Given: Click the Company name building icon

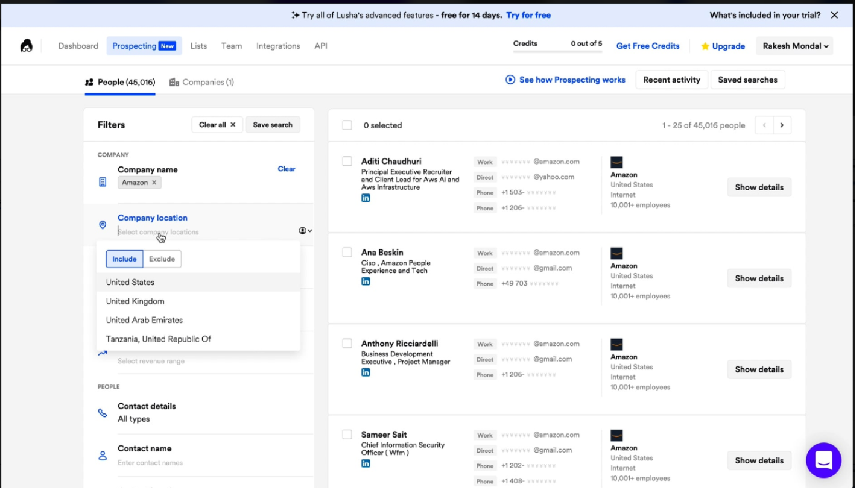Looking at the screenshot, I should tap(103, 182).
